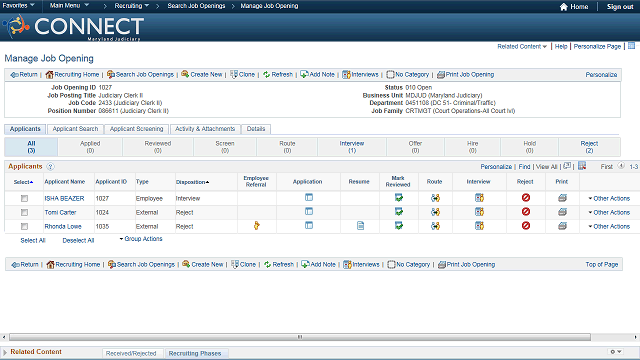
Task: Switch to the Applicant Screening tab
Action: (x=136, y=129)
